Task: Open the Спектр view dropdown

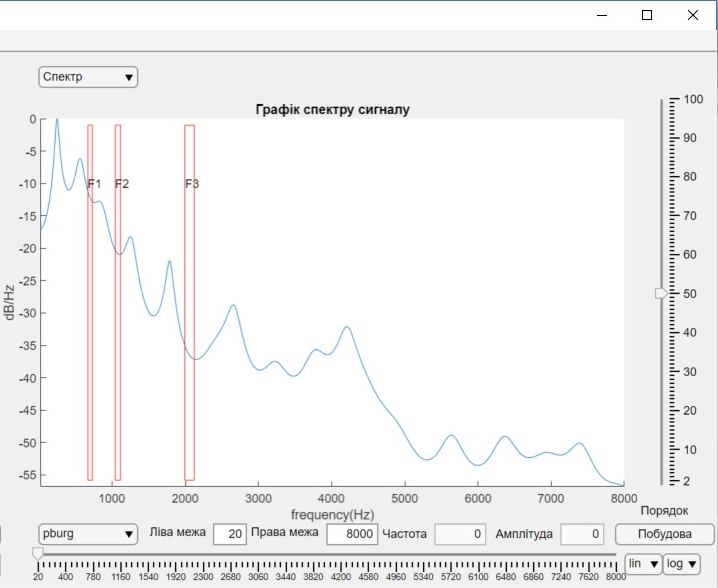Action: click(88, 77)
